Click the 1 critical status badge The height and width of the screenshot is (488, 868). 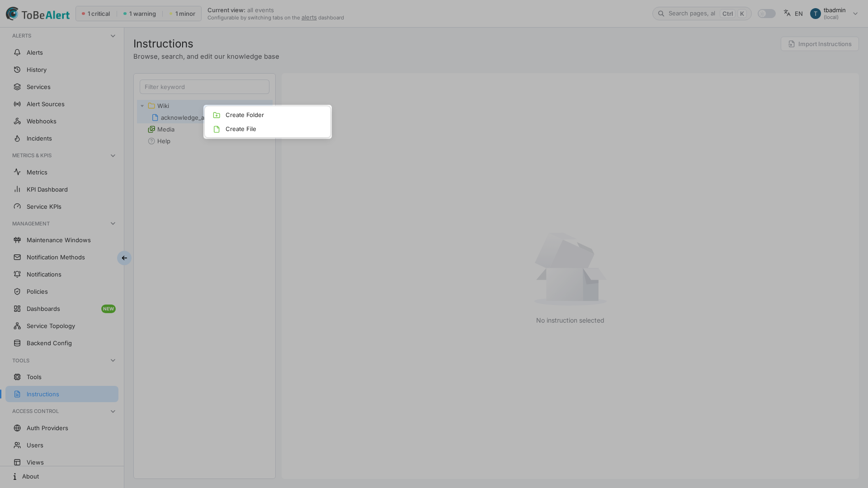pyautogui.click(x=96, y=14)
